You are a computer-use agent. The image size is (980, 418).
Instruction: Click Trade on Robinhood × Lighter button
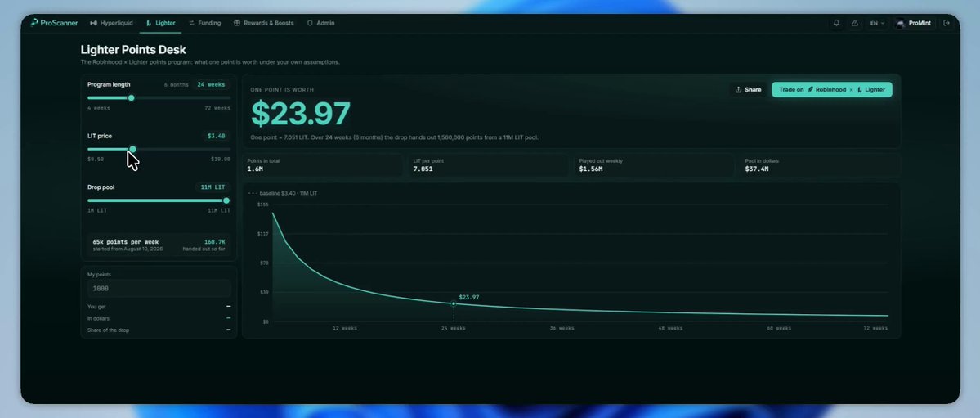tap(832, 89)
